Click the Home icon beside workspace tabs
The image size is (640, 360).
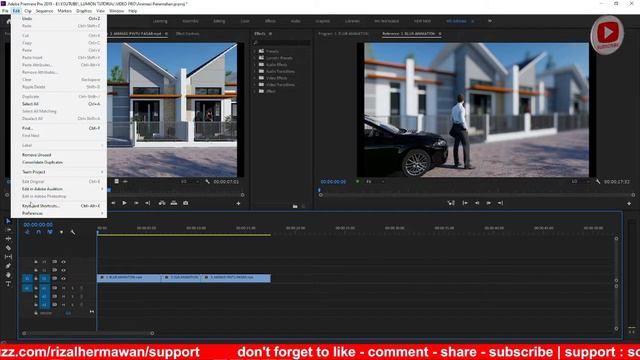(8, 21)
